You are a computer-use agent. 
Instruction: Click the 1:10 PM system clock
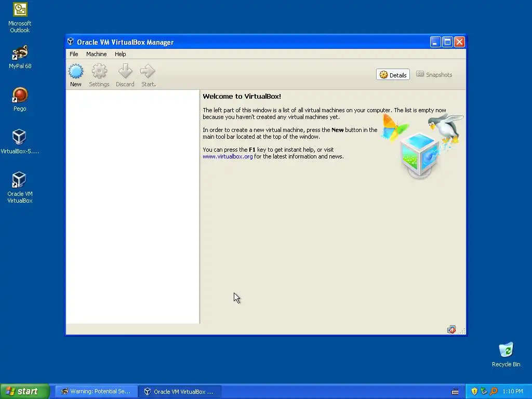coord(513,392)
